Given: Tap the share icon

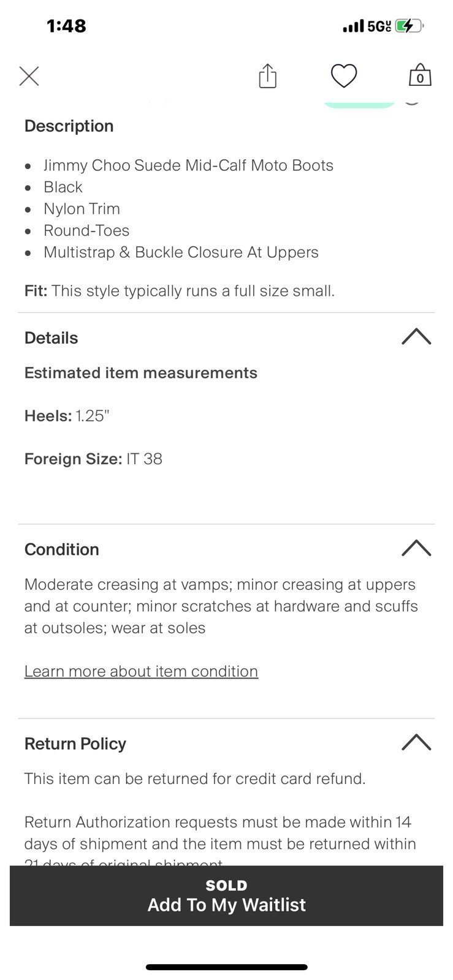Looking at the screenshot, I should tap(268, 76).
